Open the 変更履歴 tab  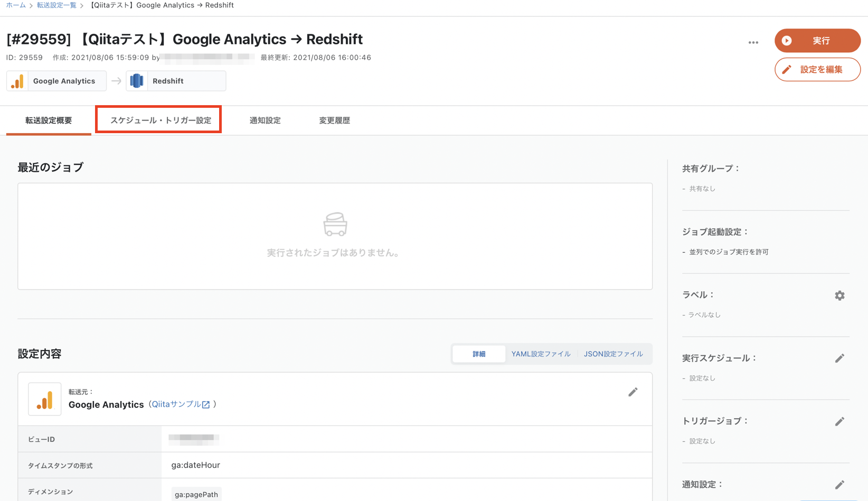point(335,120)
